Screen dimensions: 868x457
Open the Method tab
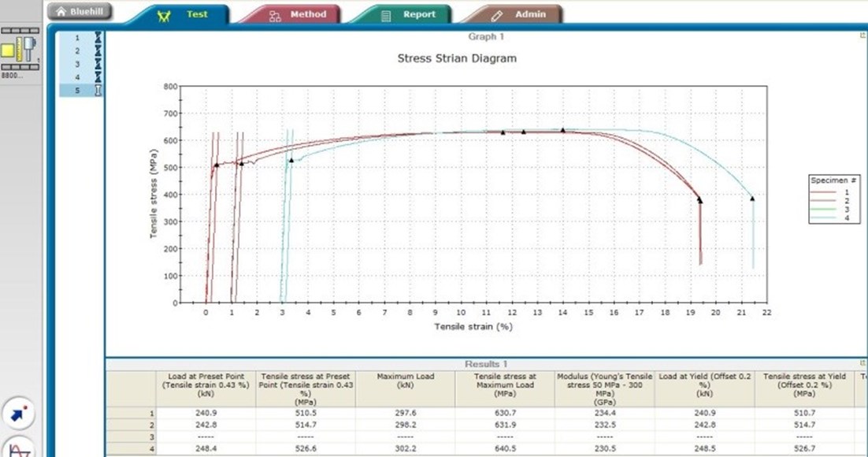pyautogui.click(x=293, y=14)
